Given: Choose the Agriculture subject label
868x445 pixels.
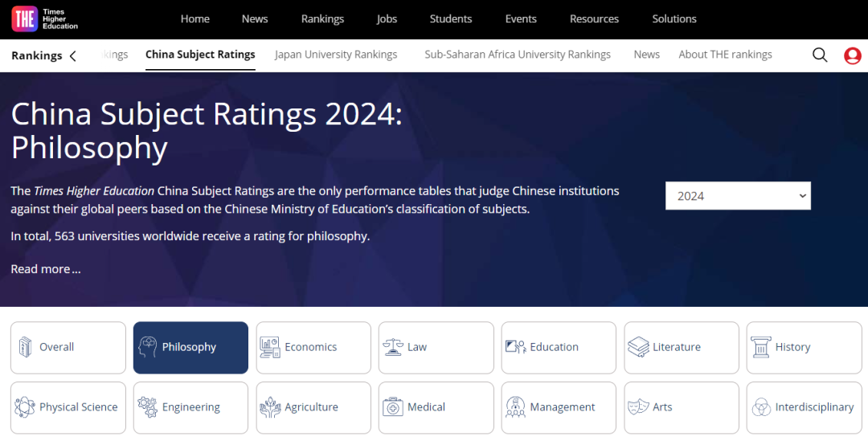Looking at the screenshot, I should click(311, 406).
